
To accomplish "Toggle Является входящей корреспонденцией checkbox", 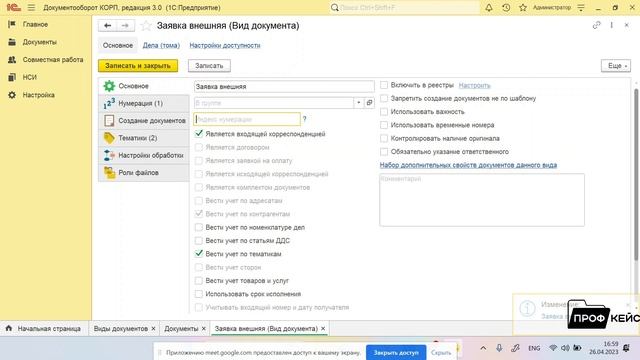I will [x=198, y=134].
